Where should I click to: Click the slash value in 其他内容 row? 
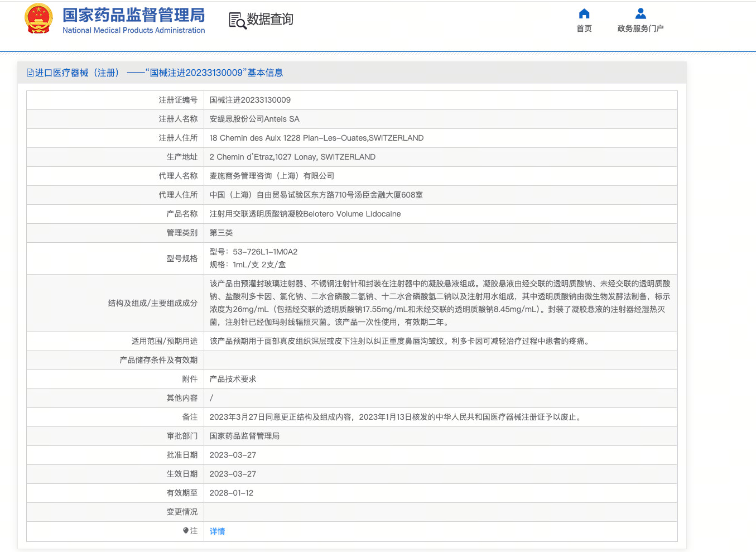pos(211,398)
